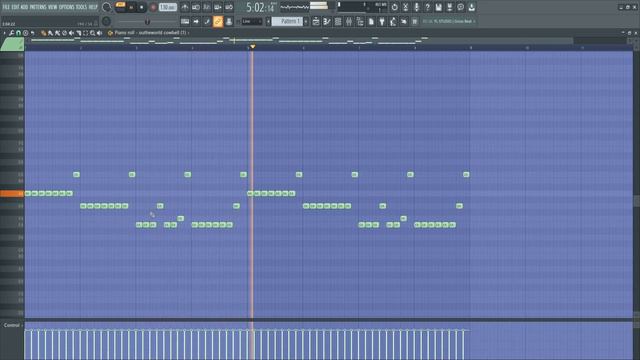Toggle loop recording icon
The image size is (640, 360).
point(229,7)
